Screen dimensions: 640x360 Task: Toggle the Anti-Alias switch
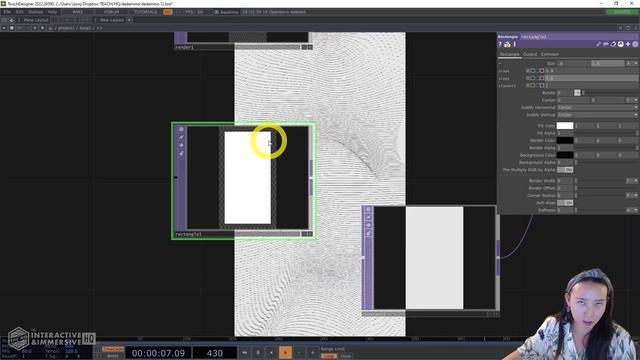point(565,203)
